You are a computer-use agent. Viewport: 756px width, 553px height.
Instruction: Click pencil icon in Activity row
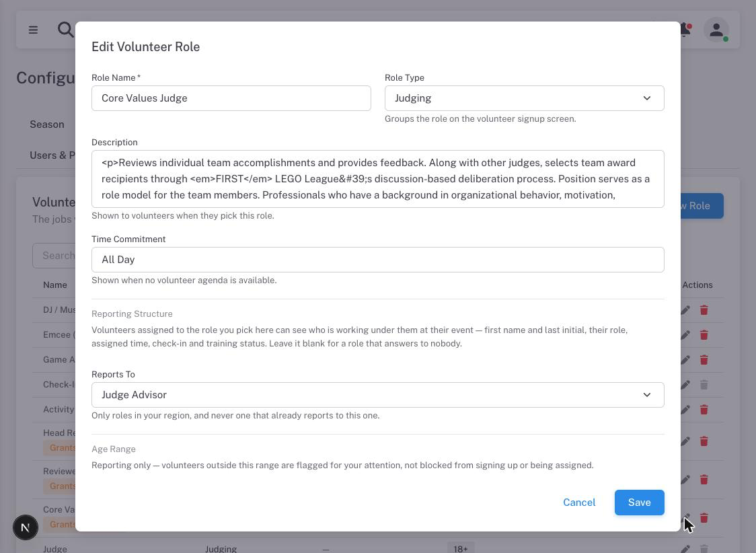(685, 410)
